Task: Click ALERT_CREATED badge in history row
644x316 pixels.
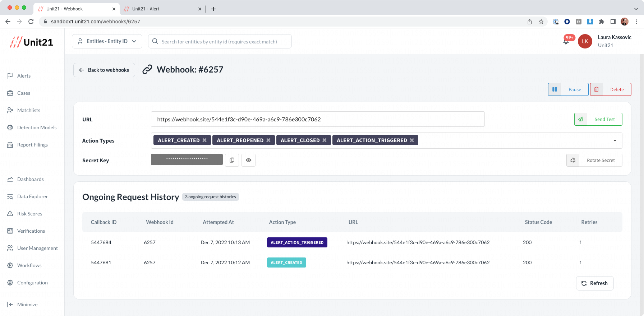Action: (286, 262)
